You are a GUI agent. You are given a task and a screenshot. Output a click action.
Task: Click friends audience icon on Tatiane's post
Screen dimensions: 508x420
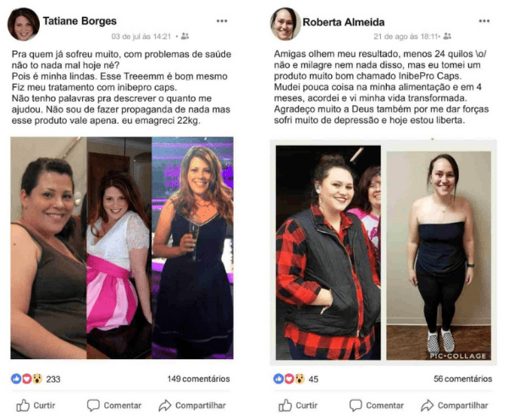point(185,36)
